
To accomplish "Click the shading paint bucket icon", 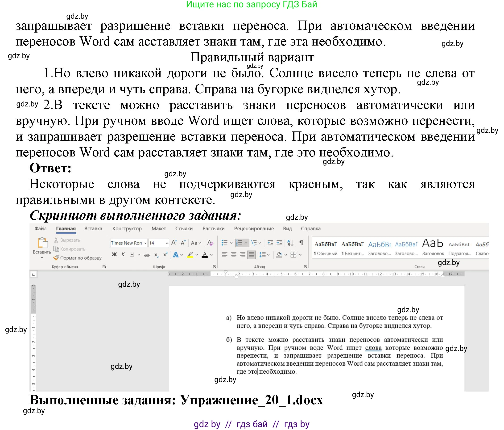I will pos(279,255).
